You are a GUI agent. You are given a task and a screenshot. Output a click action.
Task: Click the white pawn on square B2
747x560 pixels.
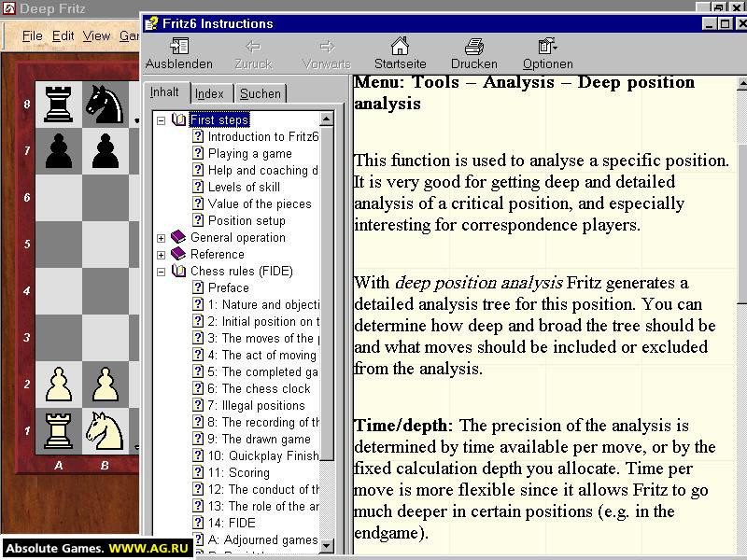(x=105, y=385)
